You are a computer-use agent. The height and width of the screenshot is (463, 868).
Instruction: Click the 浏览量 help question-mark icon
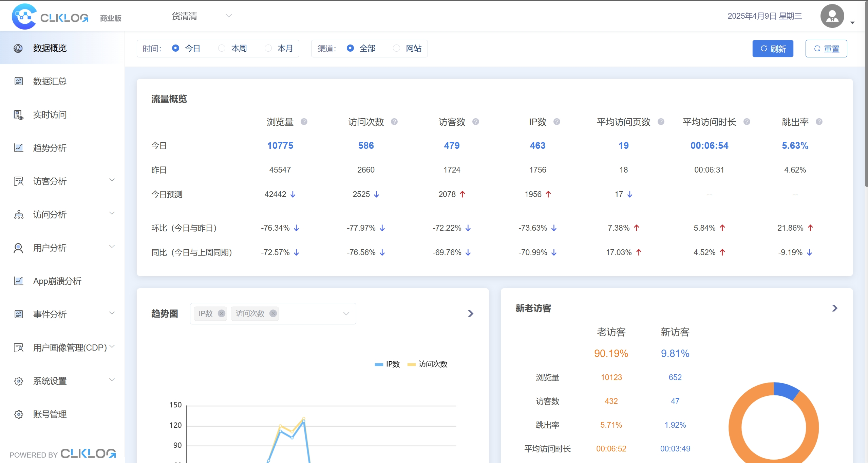click(x=304, y=122)
